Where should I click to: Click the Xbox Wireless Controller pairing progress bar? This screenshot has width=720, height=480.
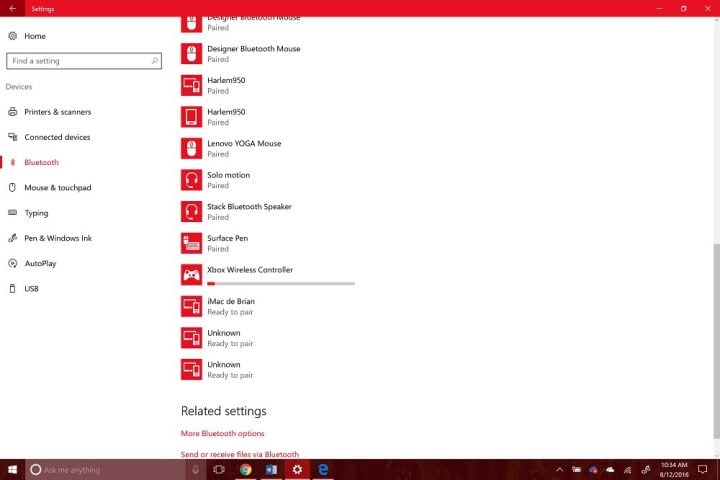281,283
